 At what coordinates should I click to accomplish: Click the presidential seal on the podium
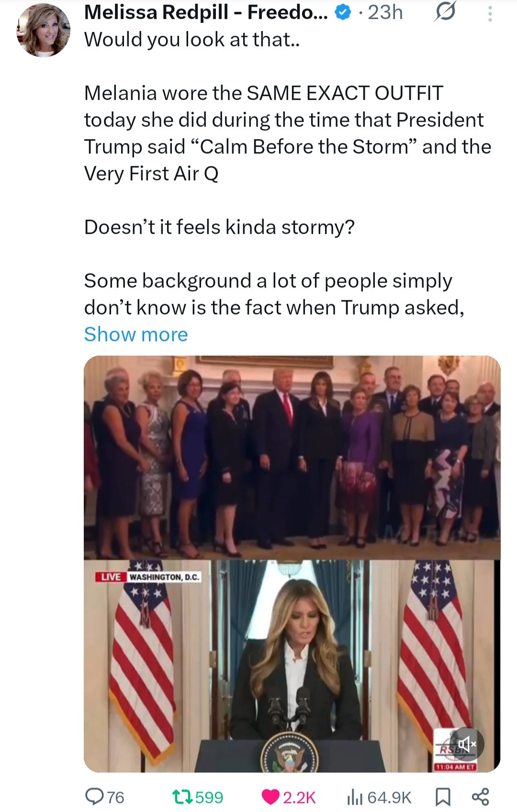point(289,753)
